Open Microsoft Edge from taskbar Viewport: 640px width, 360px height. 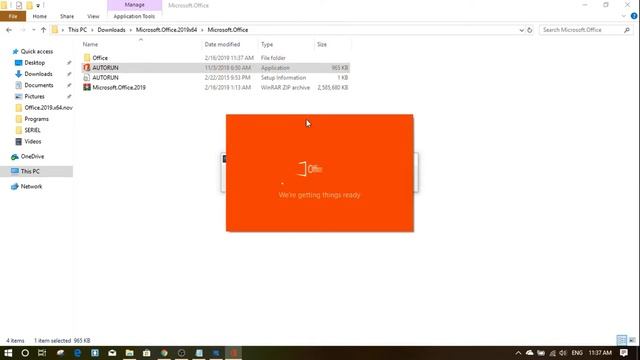(78, 353)
